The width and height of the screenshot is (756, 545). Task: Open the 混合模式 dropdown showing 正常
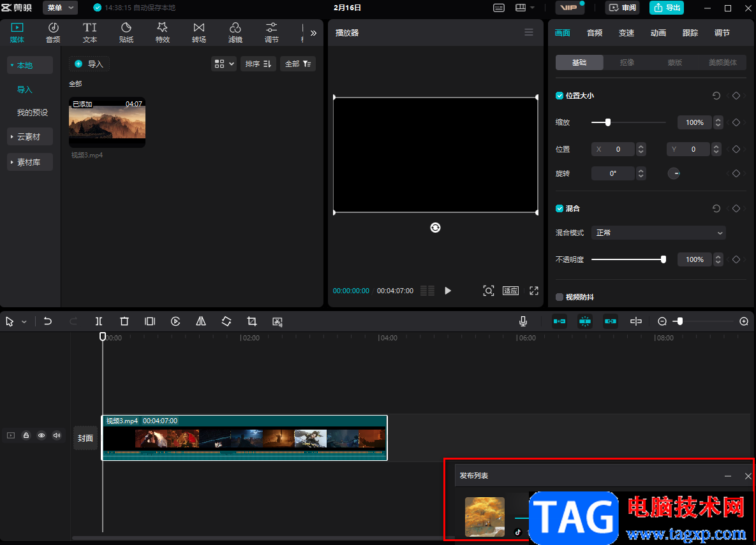click(658, 233)
